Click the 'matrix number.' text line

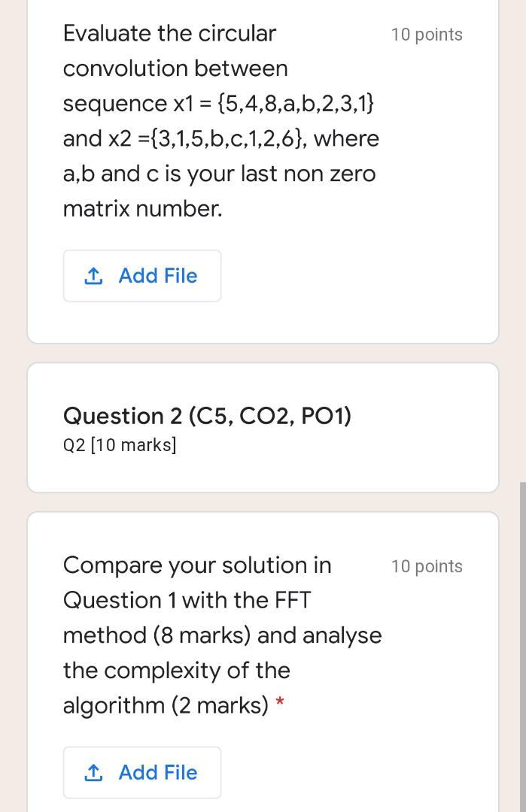coord(142,209)
